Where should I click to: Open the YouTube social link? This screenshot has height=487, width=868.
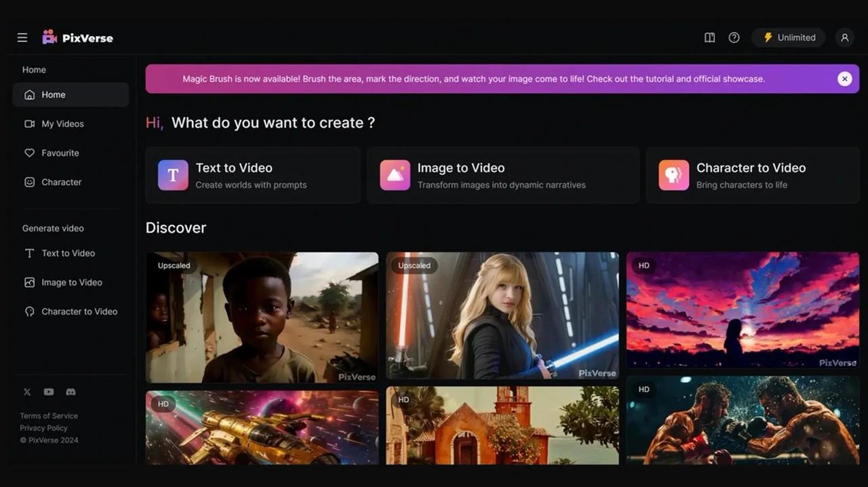tap(49, 392)
